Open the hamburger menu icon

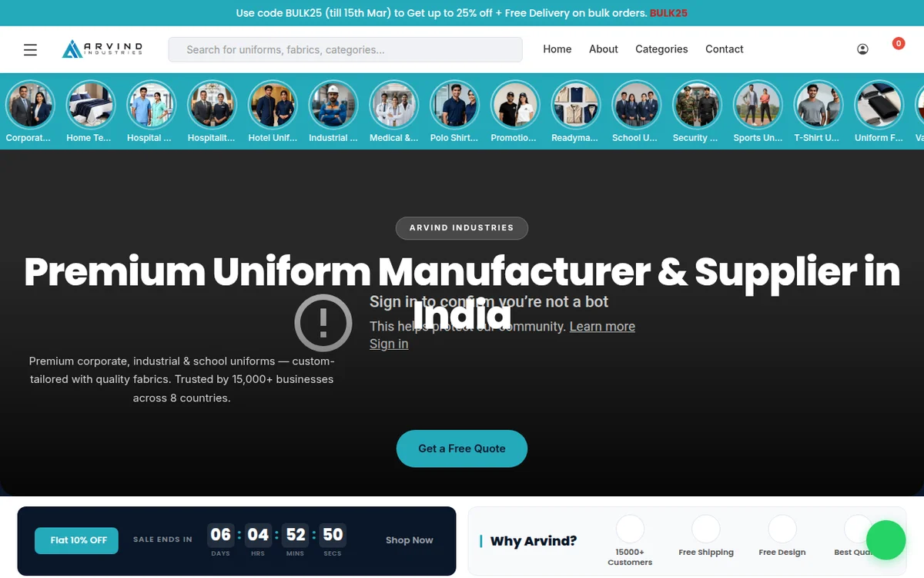point(30,49)
